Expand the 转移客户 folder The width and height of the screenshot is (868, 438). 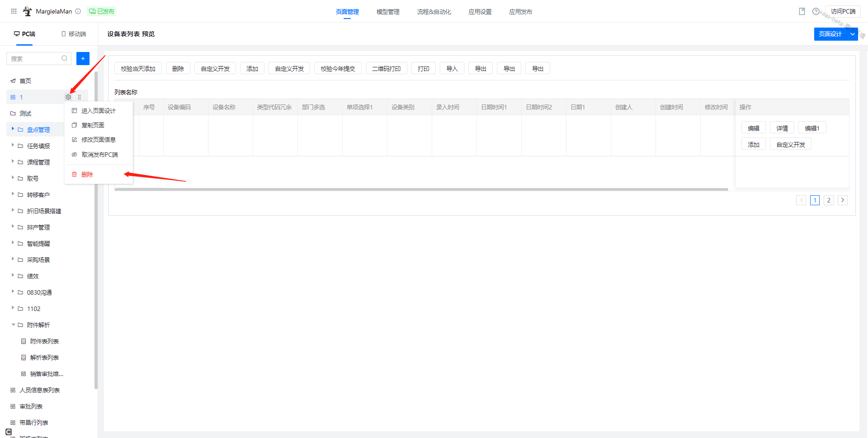[13, 194]
